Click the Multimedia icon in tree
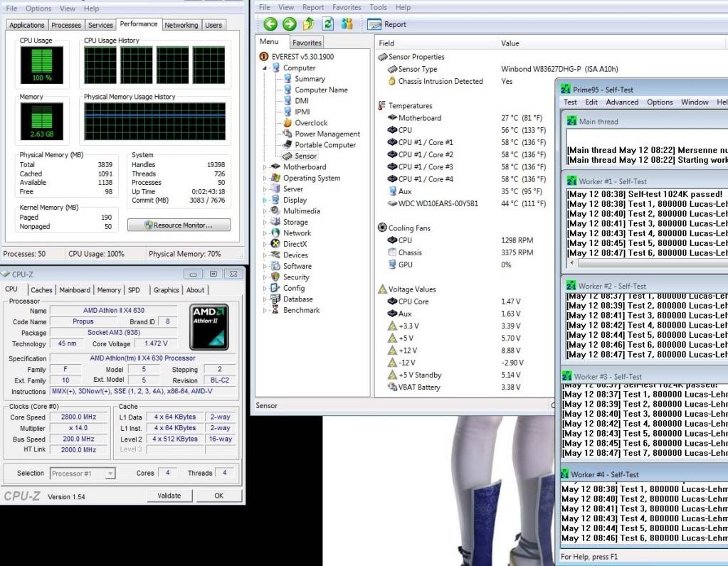 click(x=276, y=210)
